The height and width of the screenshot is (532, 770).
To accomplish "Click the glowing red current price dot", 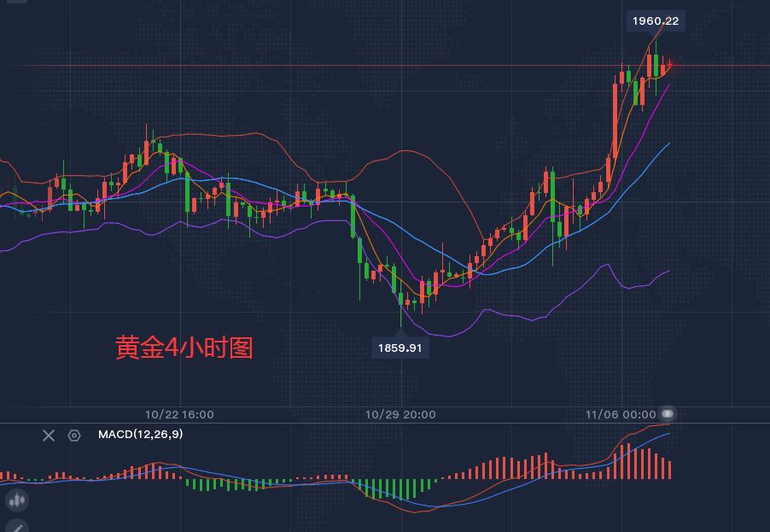I will 671,65.
